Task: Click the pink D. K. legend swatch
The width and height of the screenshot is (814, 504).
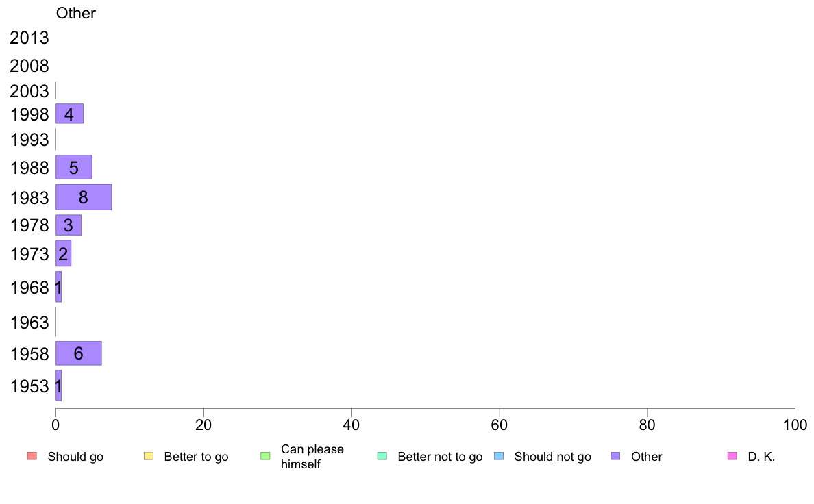Action: coord(732,456)
